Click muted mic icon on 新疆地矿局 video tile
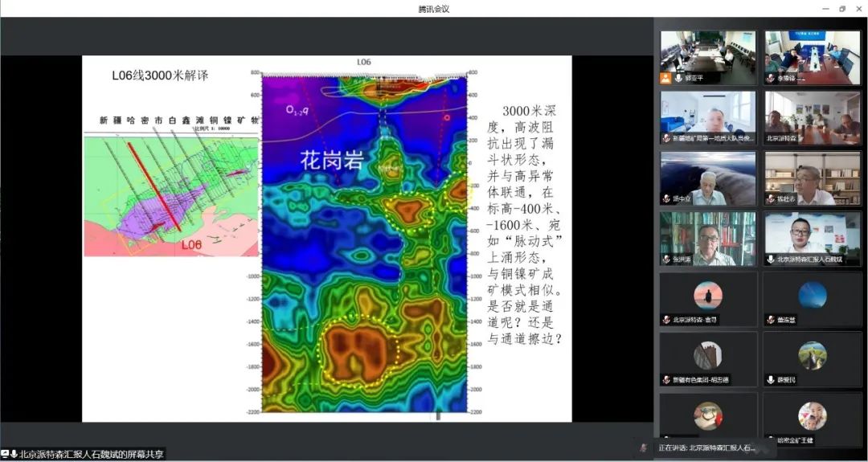The width and height of the screenshot is (868, 462). click(666, 138)
